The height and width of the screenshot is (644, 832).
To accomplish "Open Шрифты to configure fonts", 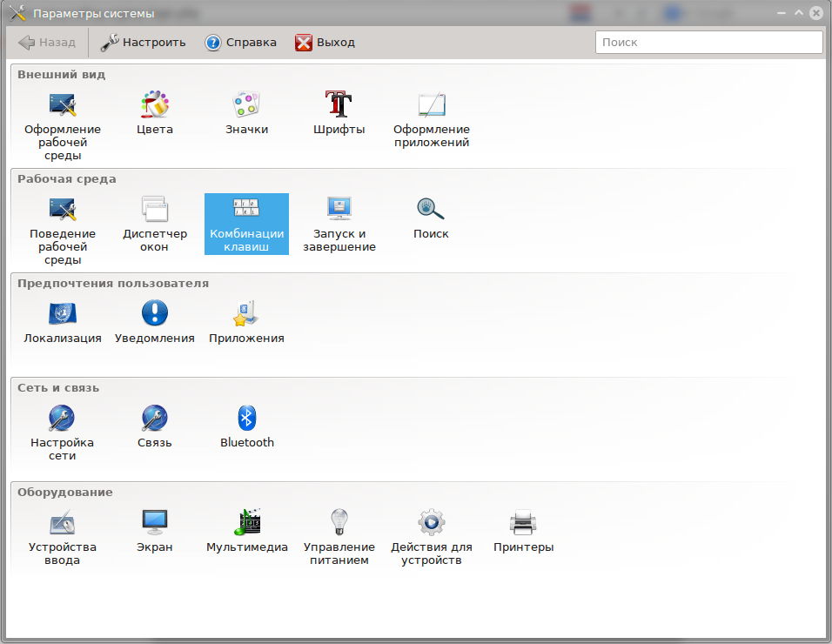I will click(x=339, y=113).
